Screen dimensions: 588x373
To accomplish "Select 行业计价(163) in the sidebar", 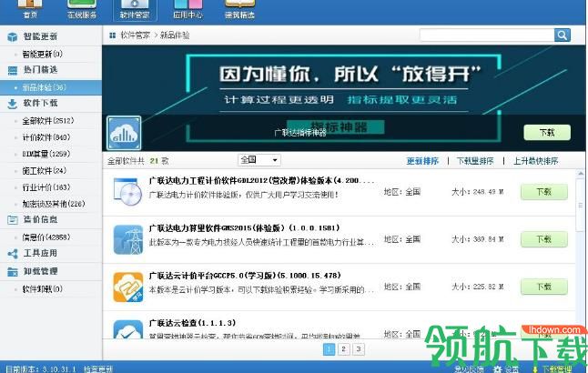I will tap(46, 187).
